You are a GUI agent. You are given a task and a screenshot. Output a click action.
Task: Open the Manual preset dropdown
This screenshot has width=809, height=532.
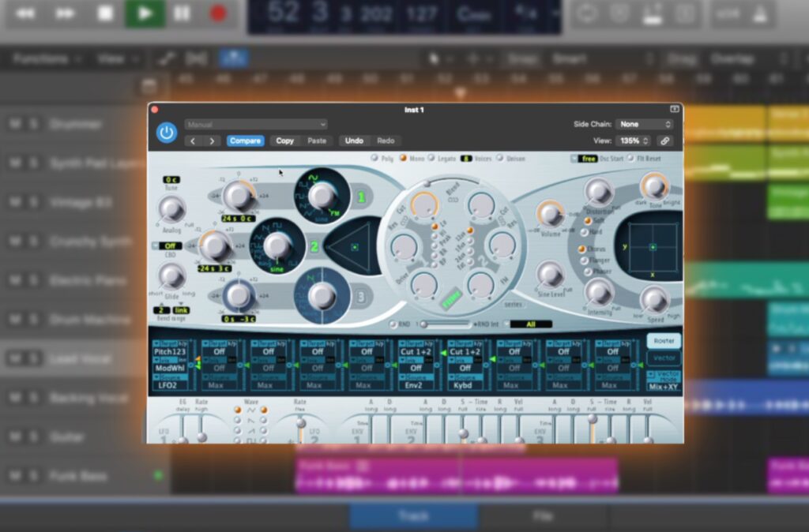[255, 125]
